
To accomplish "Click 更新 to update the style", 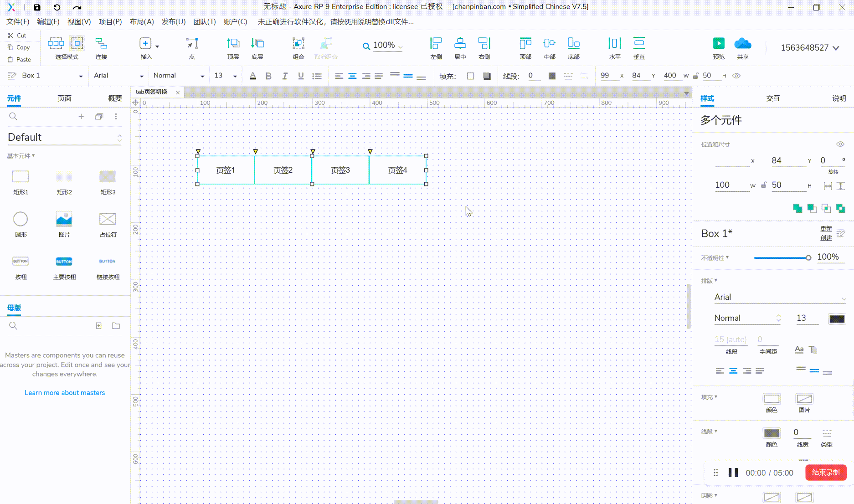I will [826, 229].
